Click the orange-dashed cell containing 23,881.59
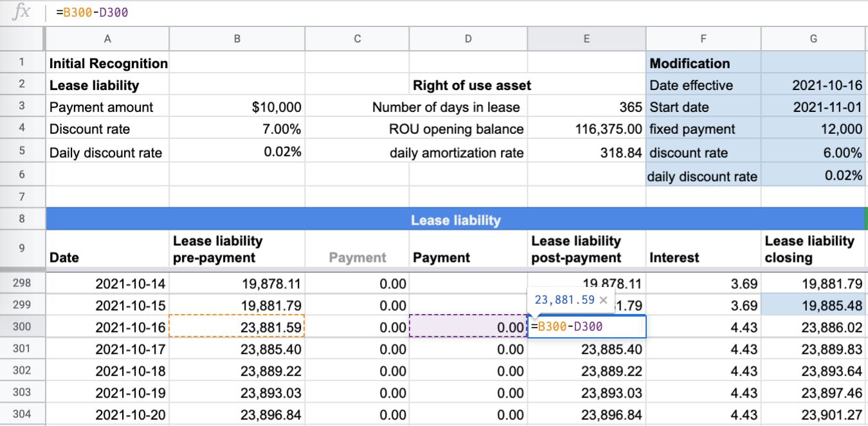 pyautogui.click(x=237, y=326)
